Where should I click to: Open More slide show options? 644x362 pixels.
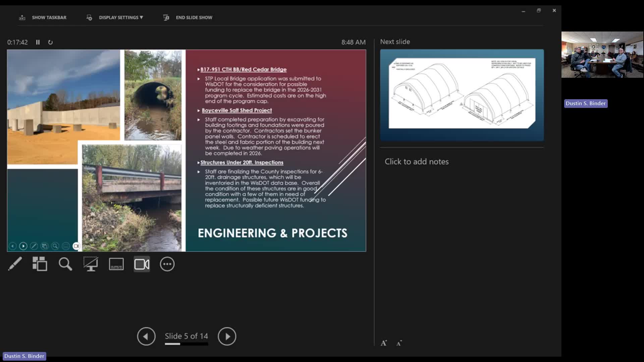[167, 264]
